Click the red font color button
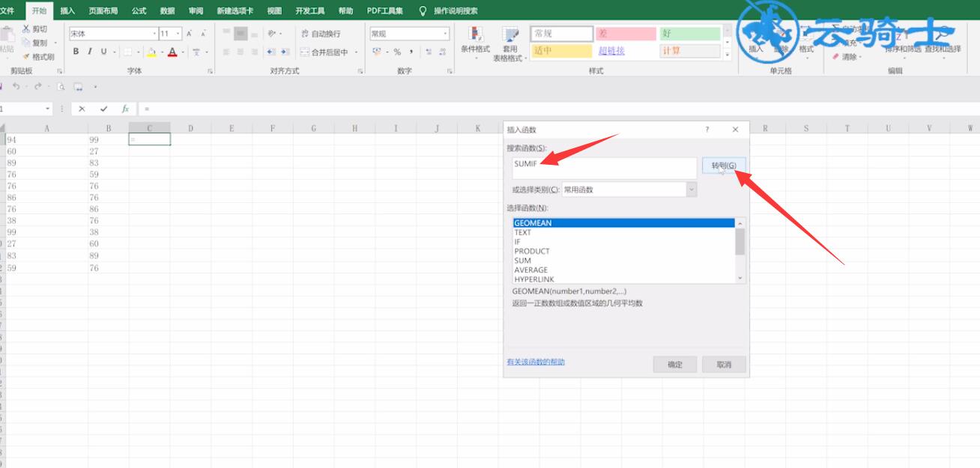This screenshot has width=980, height=468. (x=172, y=52)
